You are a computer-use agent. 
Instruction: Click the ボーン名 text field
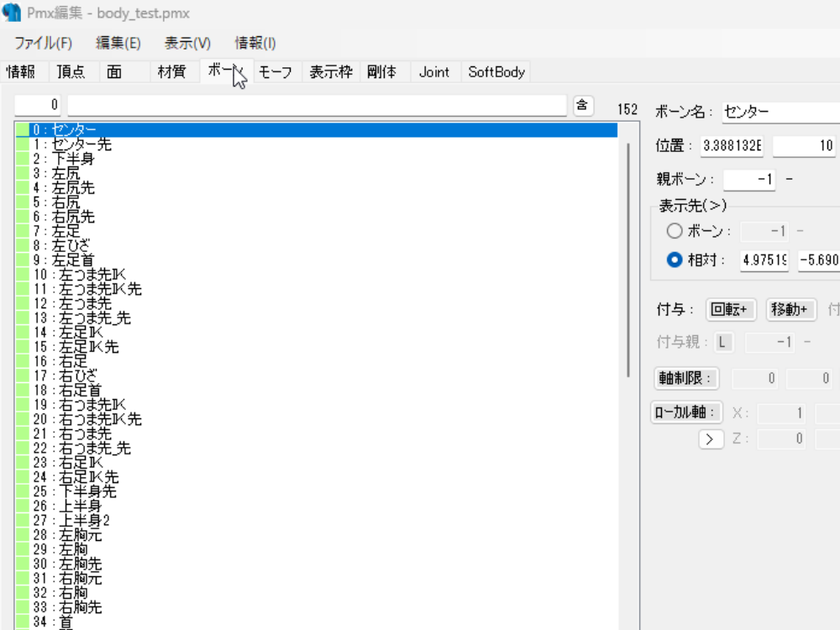[x=780, y=111]
